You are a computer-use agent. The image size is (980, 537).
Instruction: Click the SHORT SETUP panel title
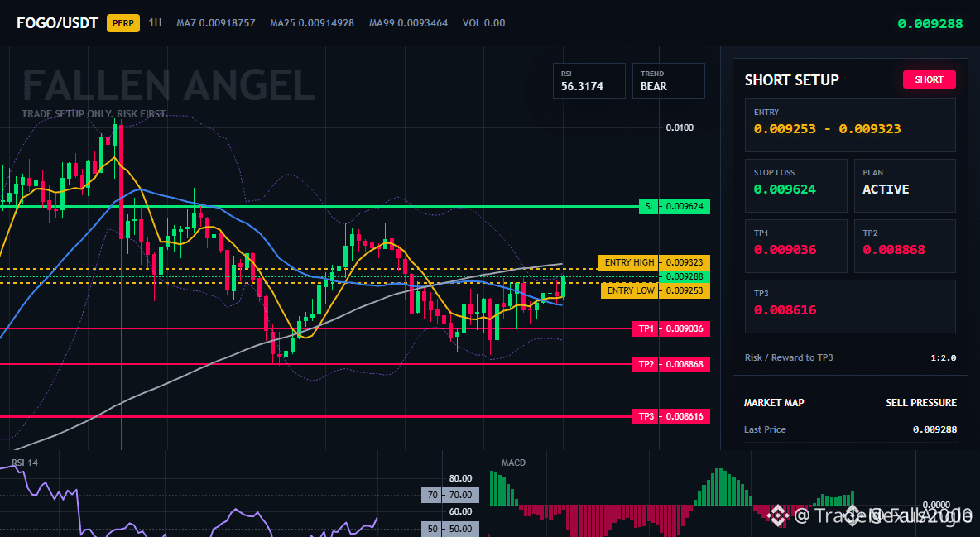pyautogui.click(x=792, y=80)
